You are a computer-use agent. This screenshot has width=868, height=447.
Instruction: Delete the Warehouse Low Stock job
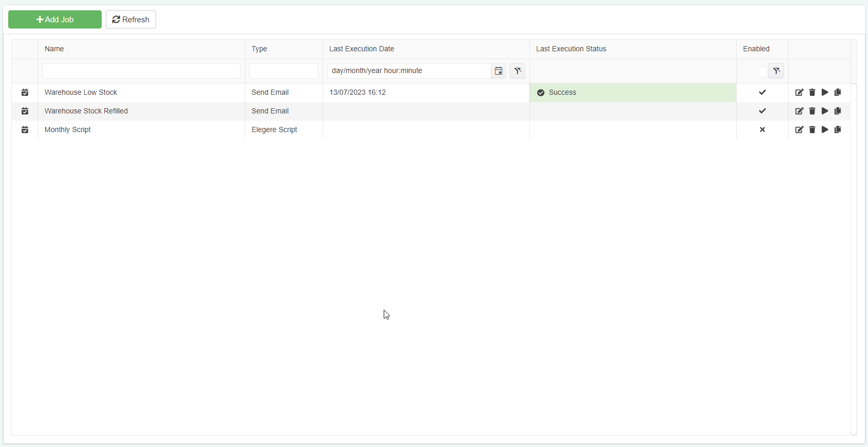click(x=812, y=93)
